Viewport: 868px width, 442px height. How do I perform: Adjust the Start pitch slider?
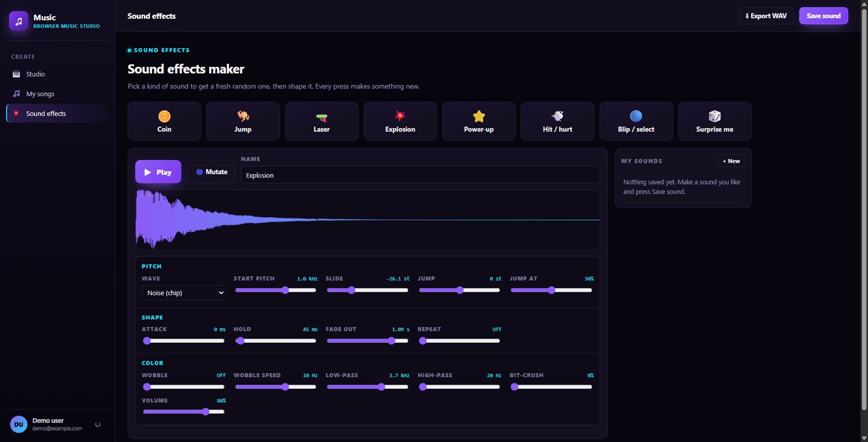coord(276,290)
